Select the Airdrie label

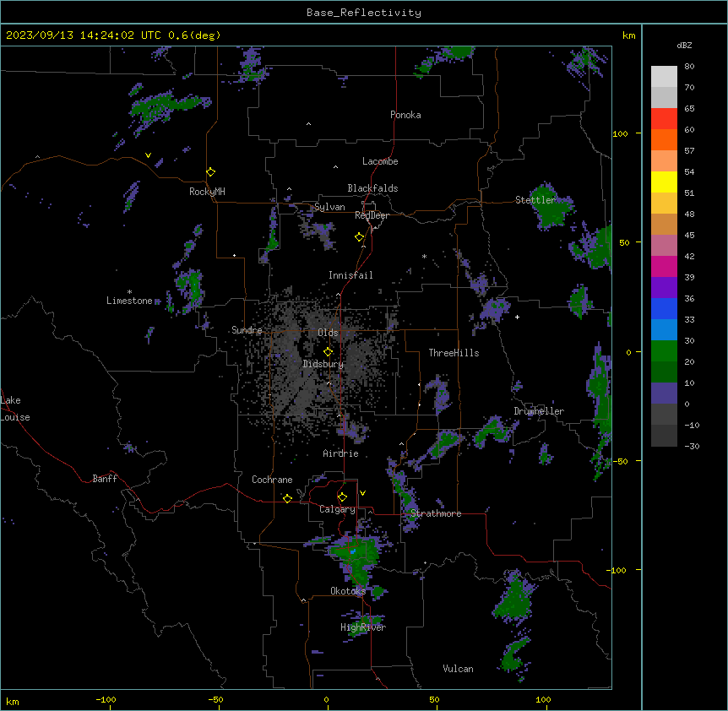pyautogui.click(x=341, y=453)
